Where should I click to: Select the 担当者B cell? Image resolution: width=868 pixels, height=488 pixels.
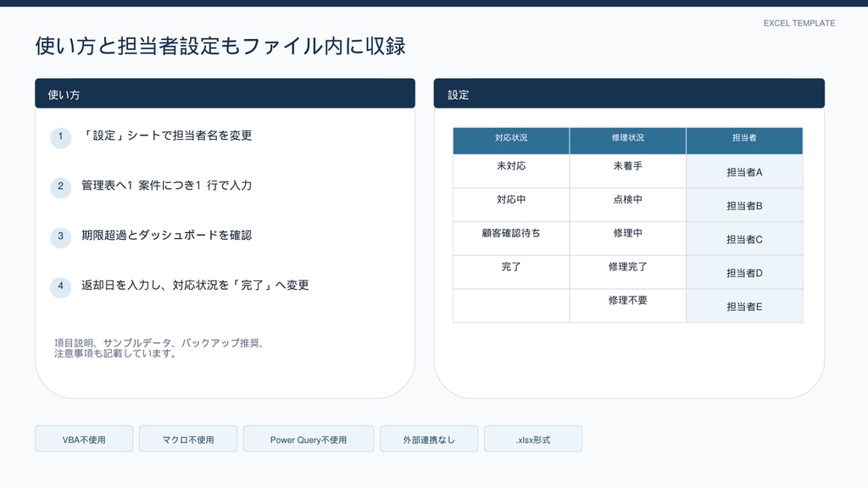point(744,205)
